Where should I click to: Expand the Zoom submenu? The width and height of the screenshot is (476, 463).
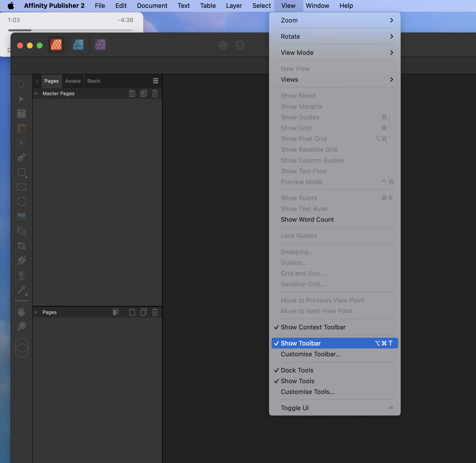click(335, 20)
